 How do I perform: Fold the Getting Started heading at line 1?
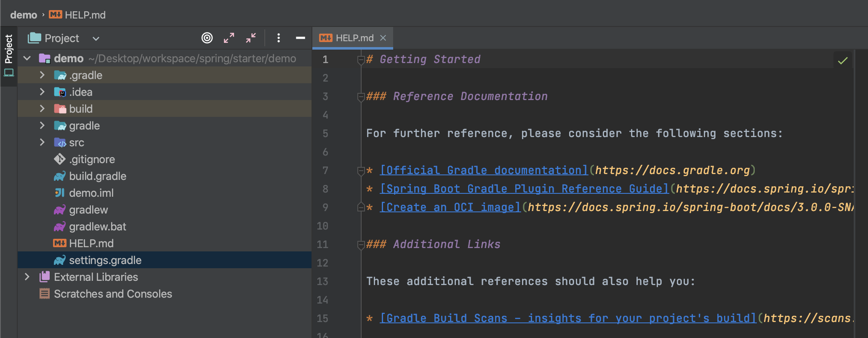pos(361,60)
